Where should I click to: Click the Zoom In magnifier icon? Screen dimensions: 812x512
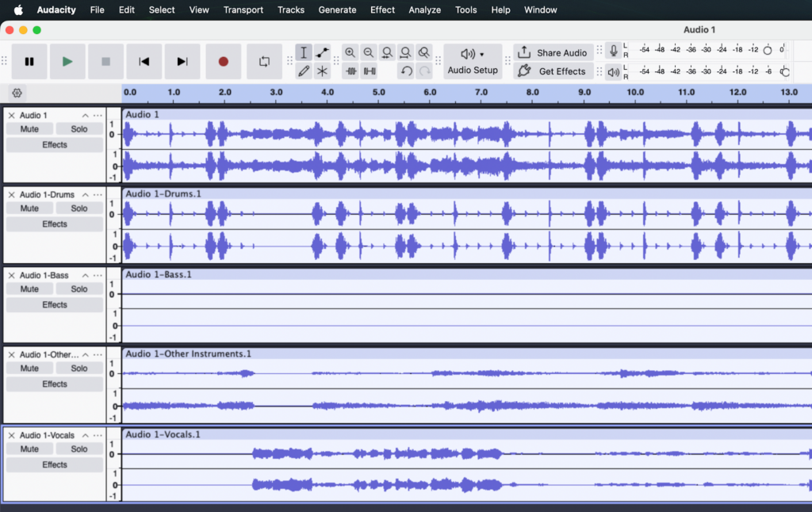click(350, 53)
